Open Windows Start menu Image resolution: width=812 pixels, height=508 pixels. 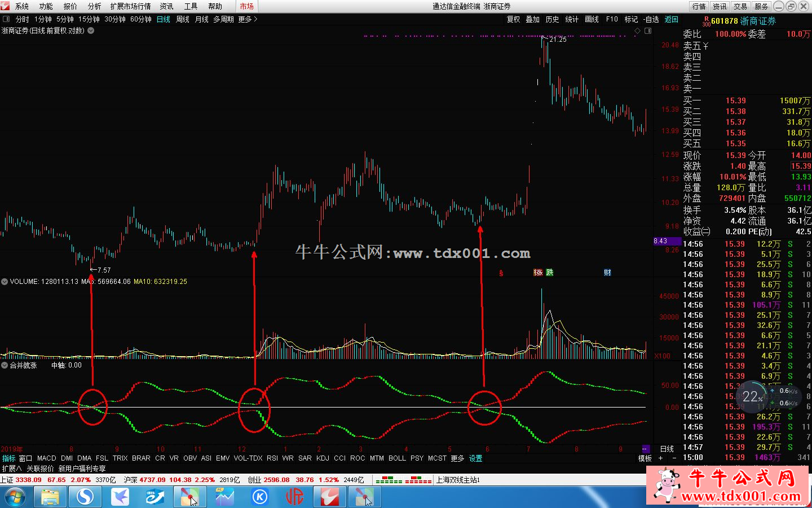(x=15, y=497)
